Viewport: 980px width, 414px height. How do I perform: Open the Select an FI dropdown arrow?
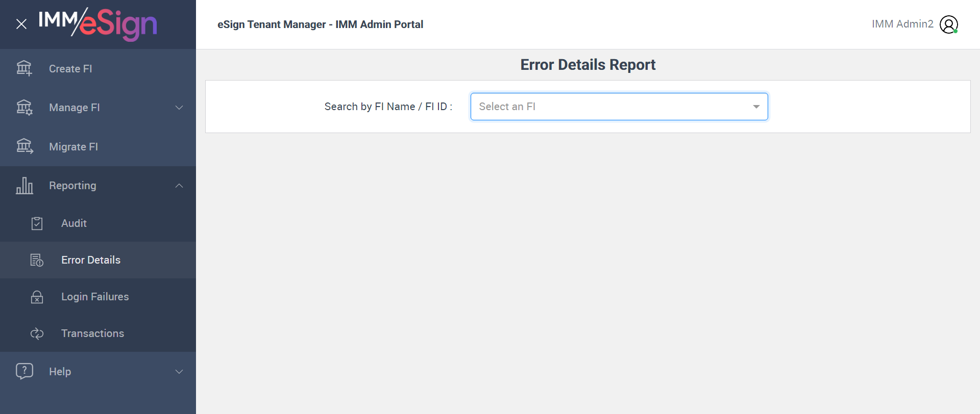(x=756, y=107)
